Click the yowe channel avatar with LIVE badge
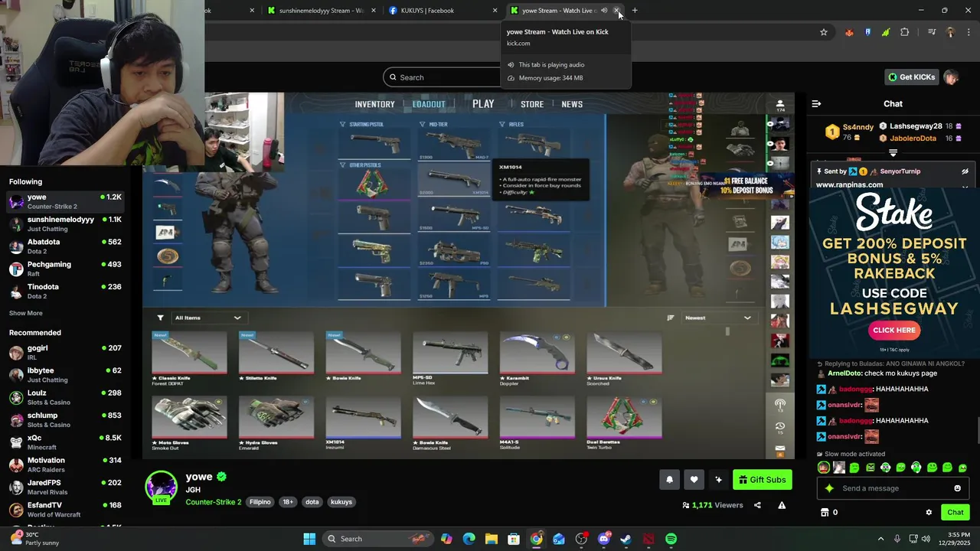This screenshot has height=551, width=980. click(x=161, y=487)
